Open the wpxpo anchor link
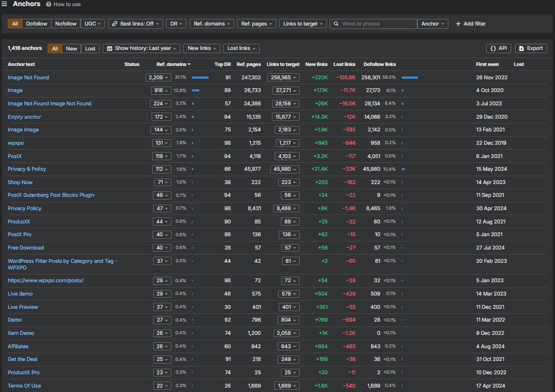Screen dimensions: 555x392 (x=16, y=143)
